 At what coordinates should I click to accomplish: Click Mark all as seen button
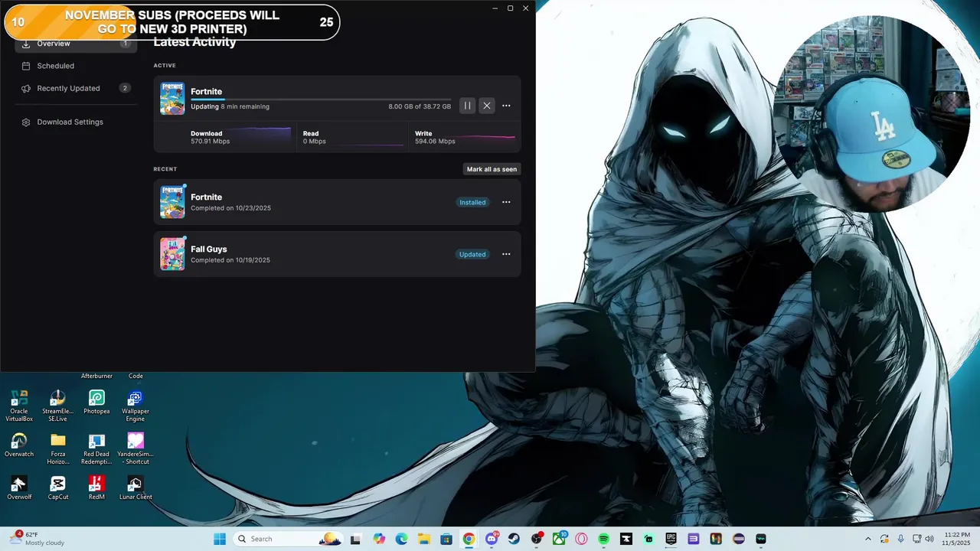point(492,169)
